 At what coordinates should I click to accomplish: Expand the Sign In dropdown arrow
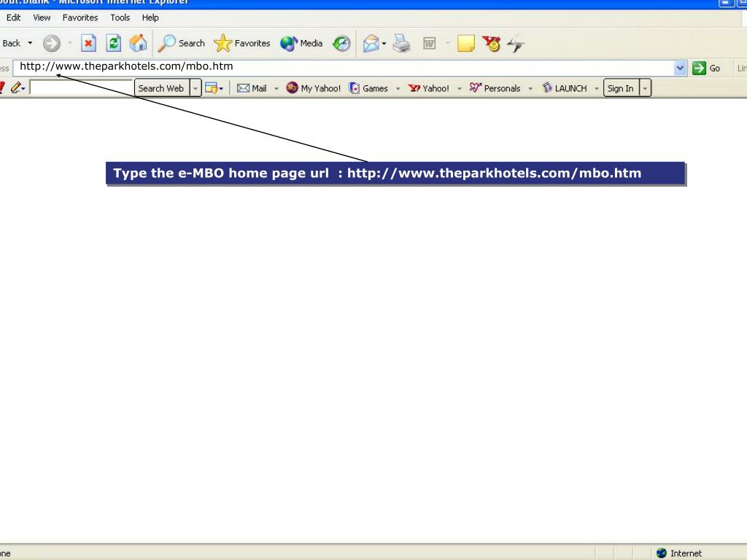tap(645, 88)
